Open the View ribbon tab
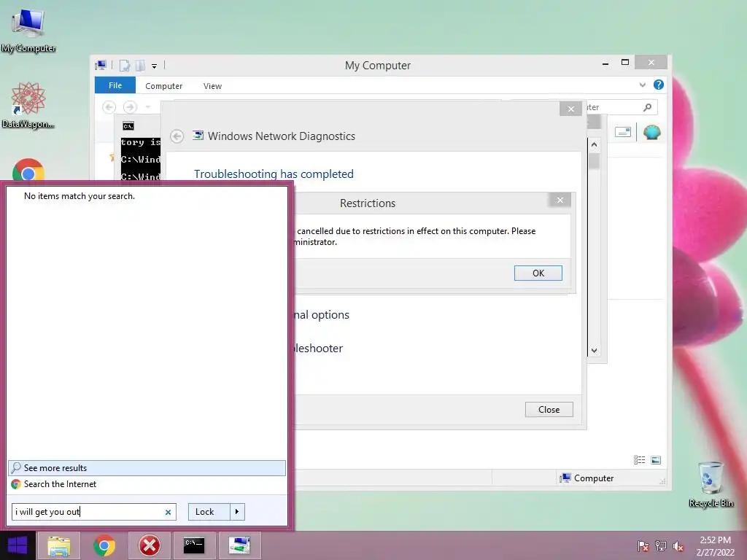747x560 pixels. click(212, 86)
